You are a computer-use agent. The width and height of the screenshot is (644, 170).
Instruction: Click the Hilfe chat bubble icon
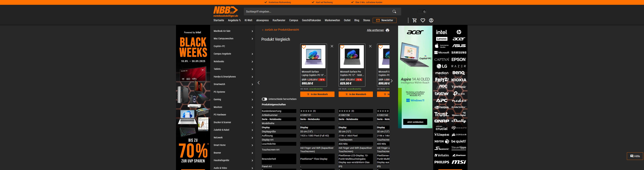pos(632,156)
